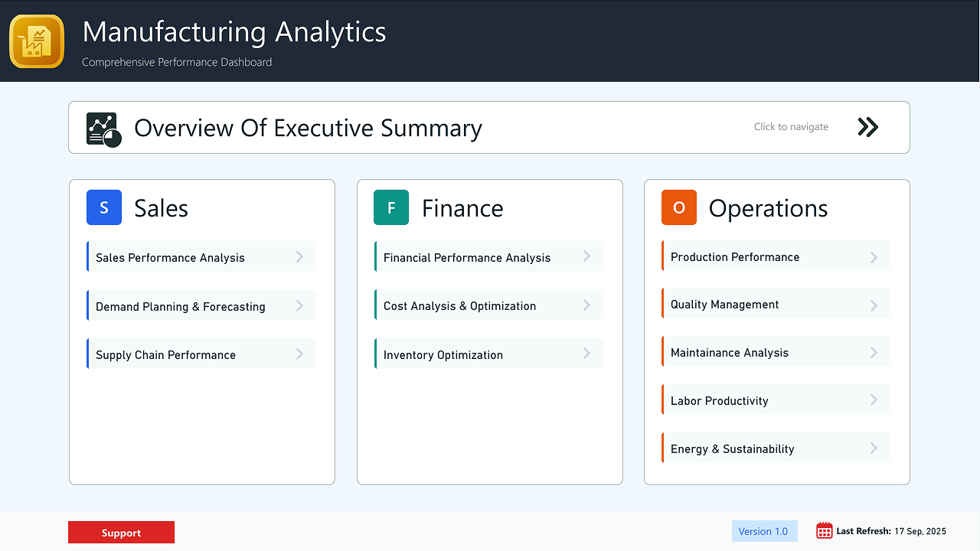Click the Executive Summary chart icon
Image resolution: width=980 pixels, height=551 pixels.
pyautogui.click(x=103, y=129)
